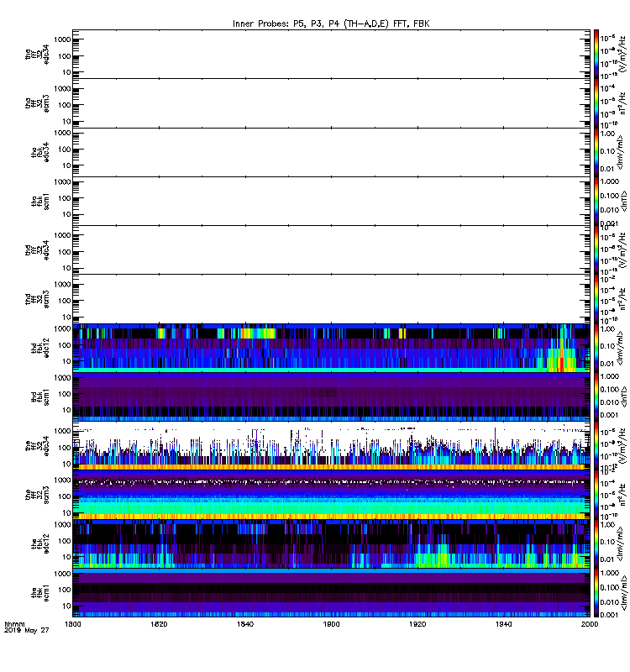Click the 1940 time tick label
630x672 pixels.
pos(503,624)
